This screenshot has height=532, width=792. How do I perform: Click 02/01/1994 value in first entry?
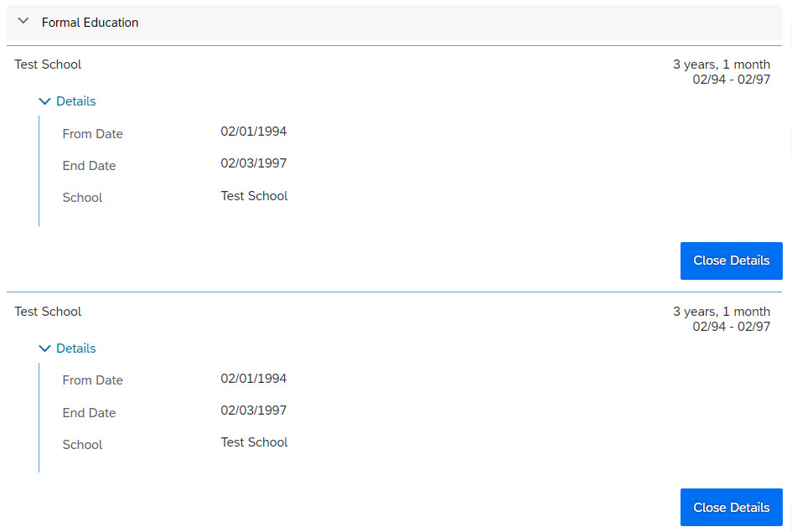tap(254, 132)
